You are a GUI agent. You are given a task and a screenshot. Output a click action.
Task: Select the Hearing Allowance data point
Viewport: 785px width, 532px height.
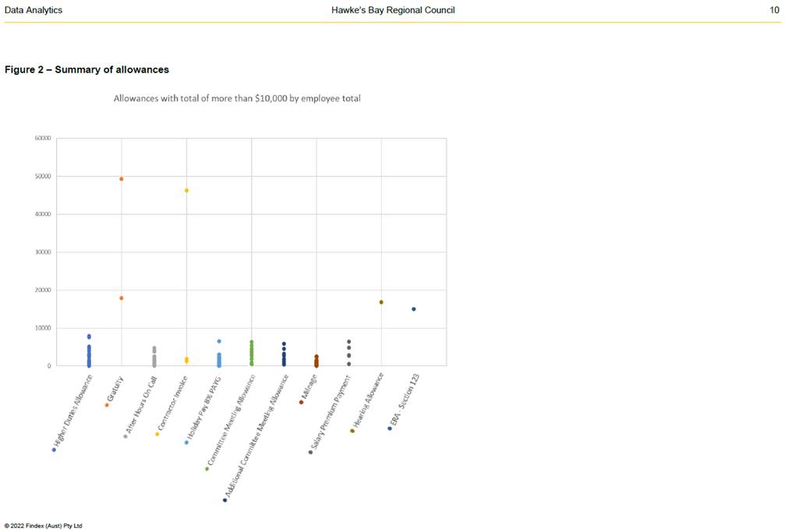pos(381,302)
